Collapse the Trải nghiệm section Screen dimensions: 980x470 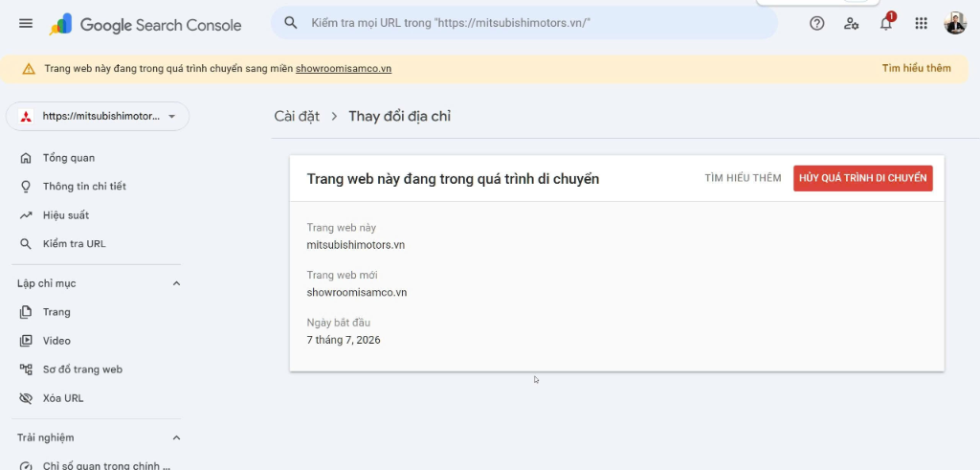coord(176,437)
